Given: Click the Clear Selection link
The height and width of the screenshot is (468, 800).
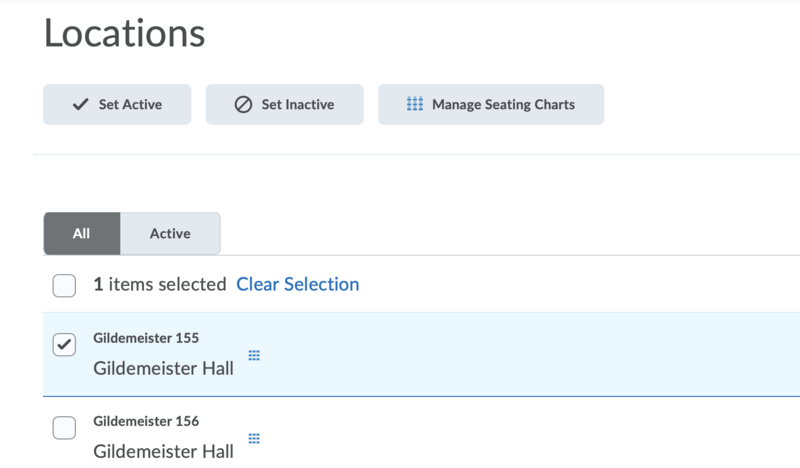Looking at the screenshot, I should click(x=297, y=284).
